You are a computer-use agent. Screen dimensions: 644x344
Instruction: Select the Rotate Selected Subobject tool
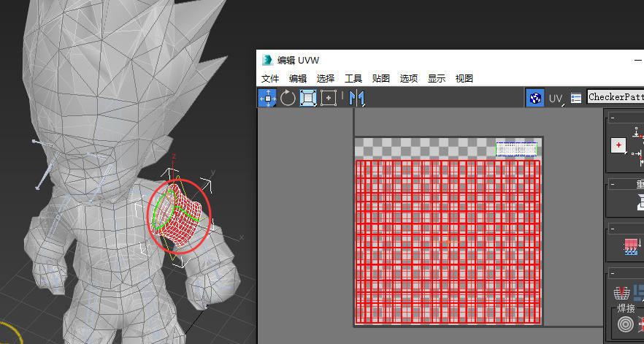pos(288,98)
